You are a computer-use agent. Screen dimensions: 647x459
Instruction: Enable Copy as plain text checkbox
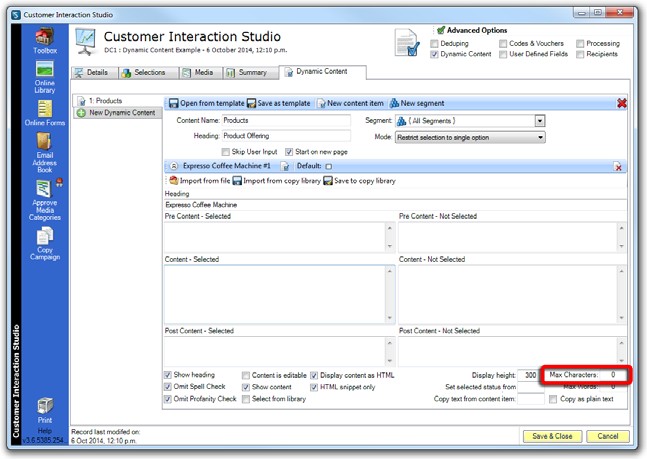coord(553,399)
